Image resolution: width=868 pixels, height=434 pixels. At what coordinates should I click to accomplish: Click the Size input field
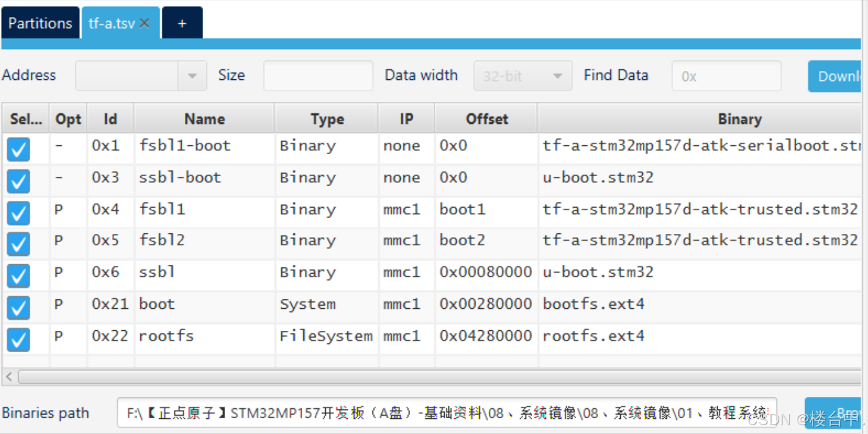(318, 76)
